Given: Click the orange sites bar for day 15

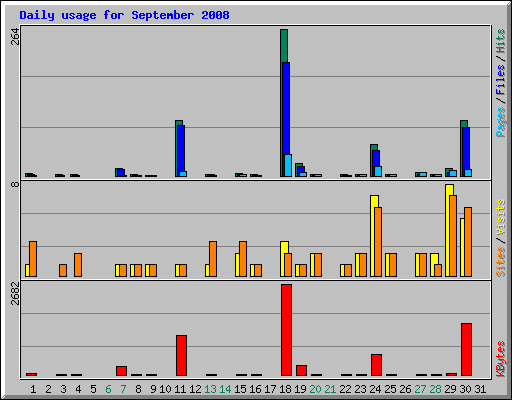Looking at the screenshot, I should [243, 259].
